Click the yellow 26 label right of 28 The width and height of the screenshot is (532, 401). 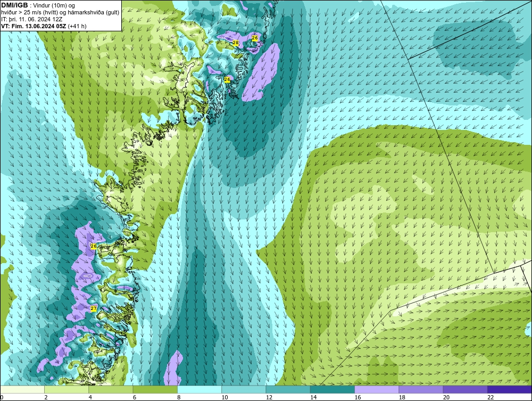pos(255,38)
